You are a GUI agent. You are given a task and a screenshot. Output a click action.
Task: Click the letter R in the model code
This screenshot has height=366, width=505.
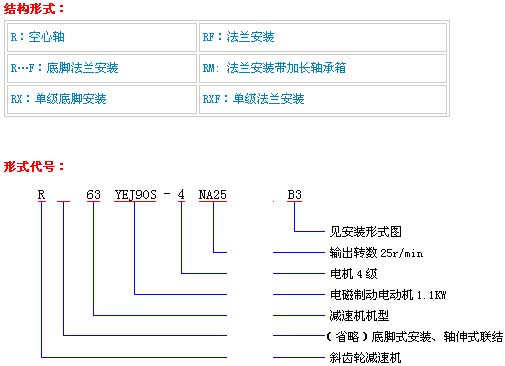point(41,195)
